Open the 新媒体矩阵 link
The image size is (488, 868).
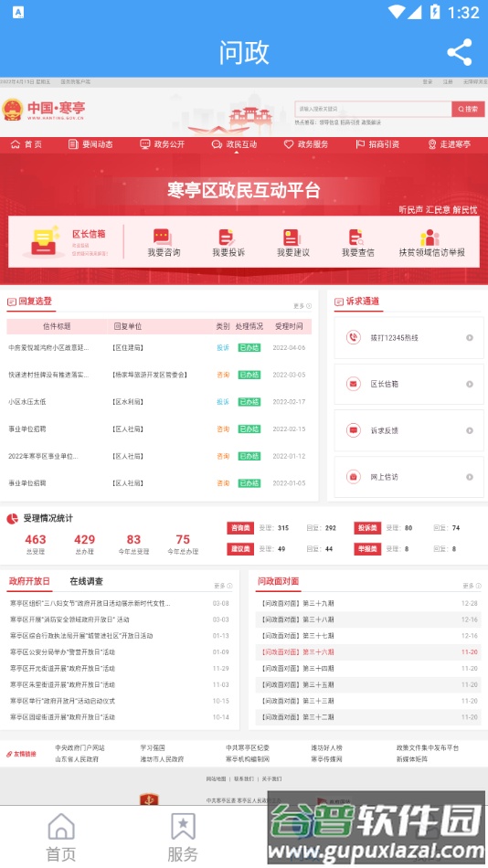(412, 759)
